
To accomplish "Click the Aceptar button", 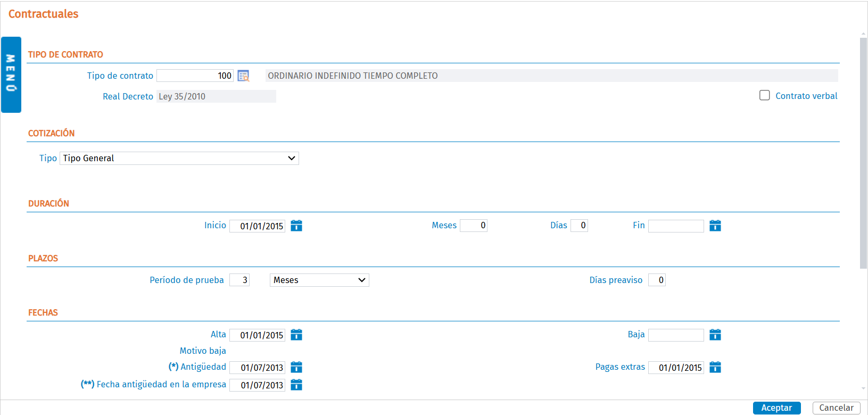I will (x=777, y=408).
